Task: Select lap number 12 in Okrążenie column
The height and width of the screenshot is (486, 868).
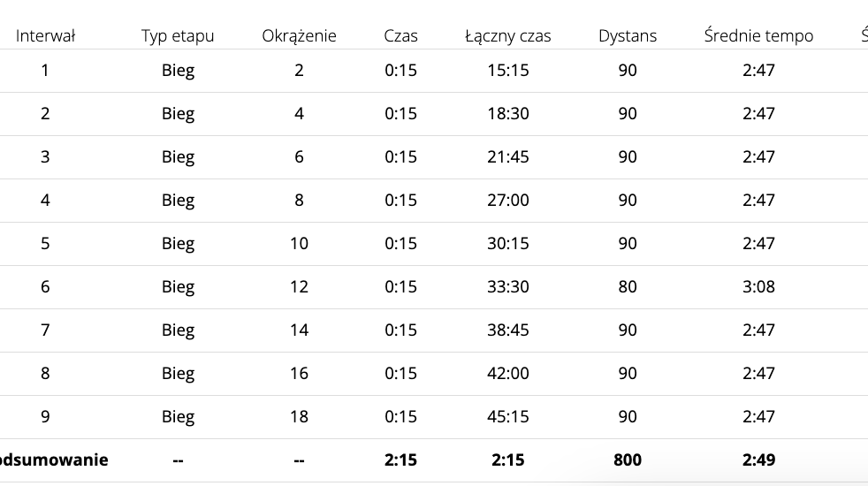Action: coord(299,287)
